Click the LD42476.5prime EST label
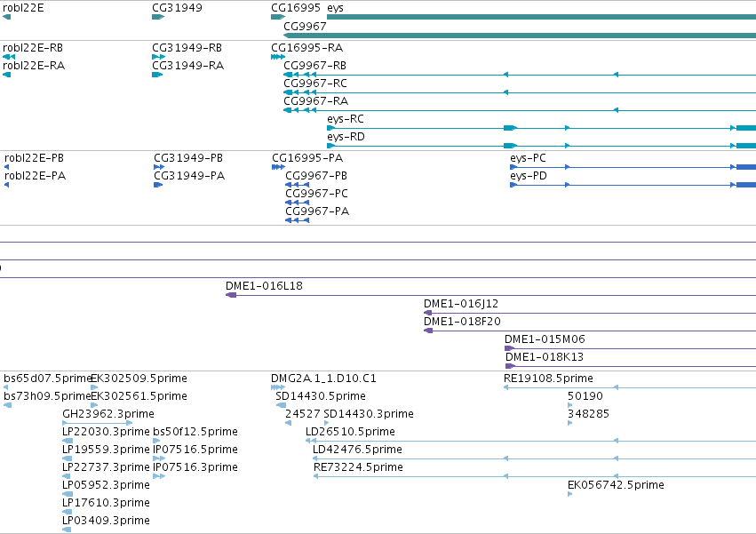 pyautogui.click(x=357, y=450)
